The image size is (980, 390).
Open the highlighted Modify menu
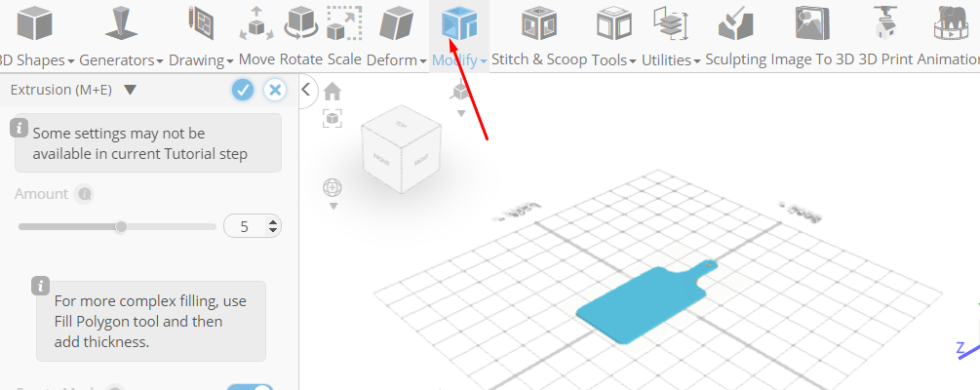coord(459,35)
